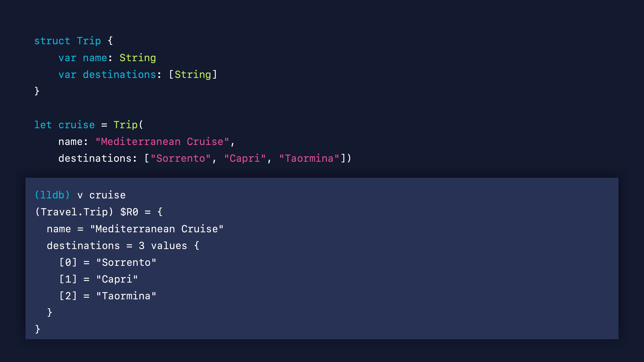The height and width of the screenshot is (362, 644).
Task: Click the [String] array type
Action: tap(193, 75)
